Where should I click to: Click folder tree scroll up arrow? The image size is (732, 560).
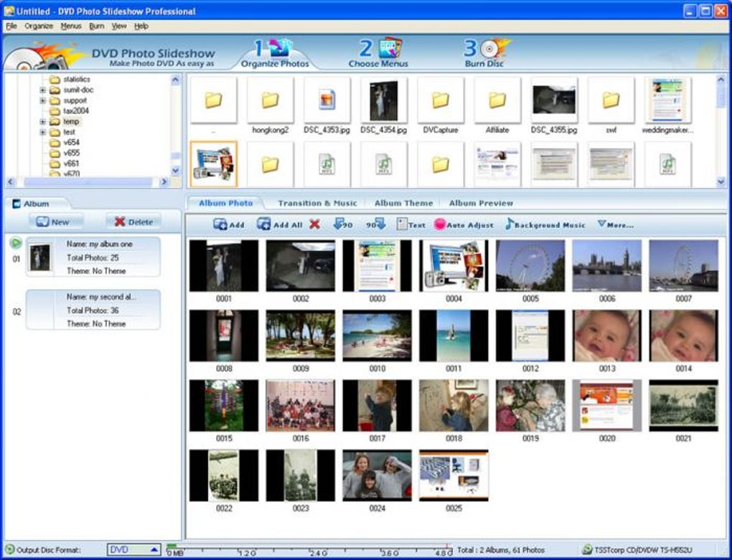click(x=176, y=80)
